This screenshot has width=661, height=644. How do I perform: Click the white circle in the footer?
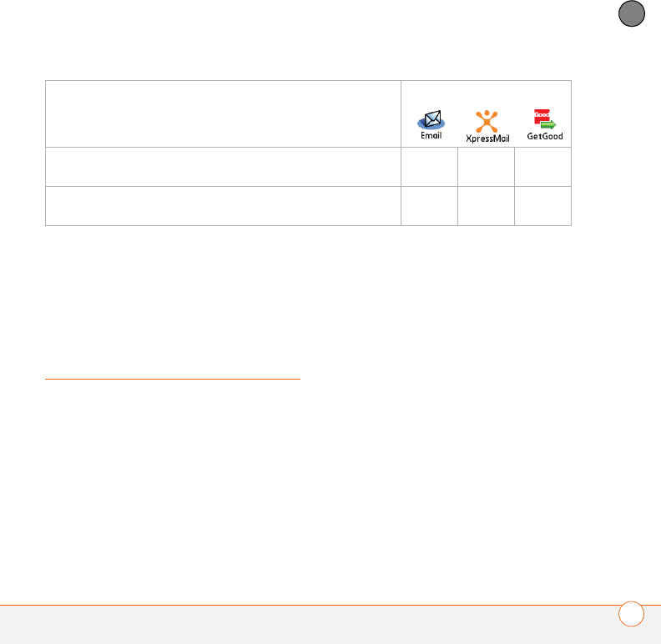[x=632, y=614]
